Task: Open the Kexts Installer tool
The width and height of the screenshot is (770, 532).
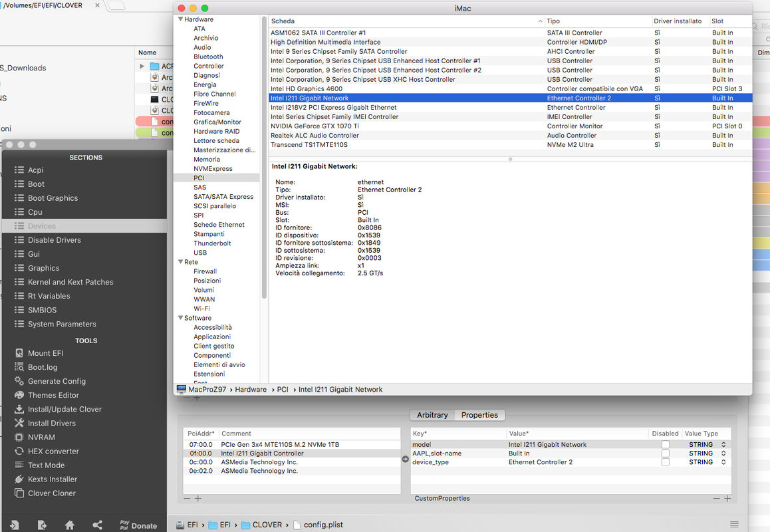Action: pyautogui.click(x=52, y=479)
